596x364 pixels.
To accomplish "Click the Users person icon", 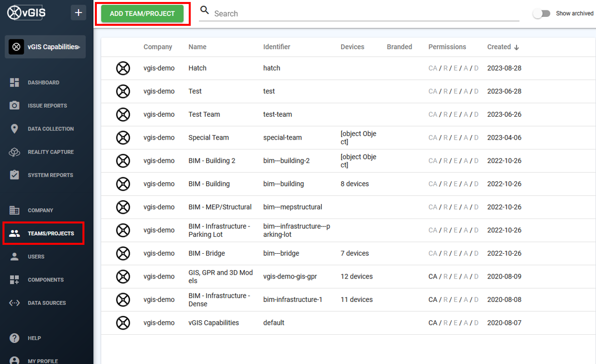I will pyautogui.click(x=14, y=257).
